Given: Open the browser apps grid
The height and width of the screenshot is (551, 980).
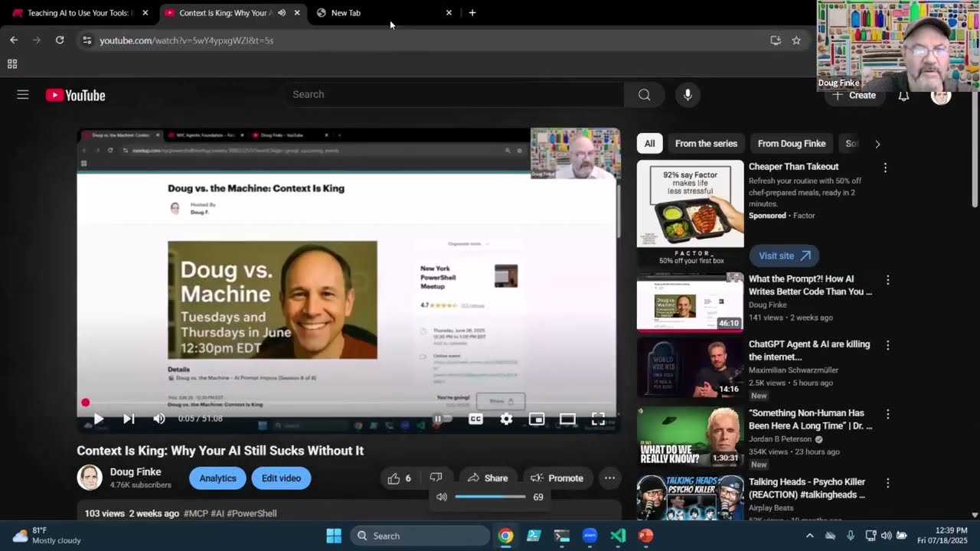Looking at the screenshot, I should tap(12, 64).
